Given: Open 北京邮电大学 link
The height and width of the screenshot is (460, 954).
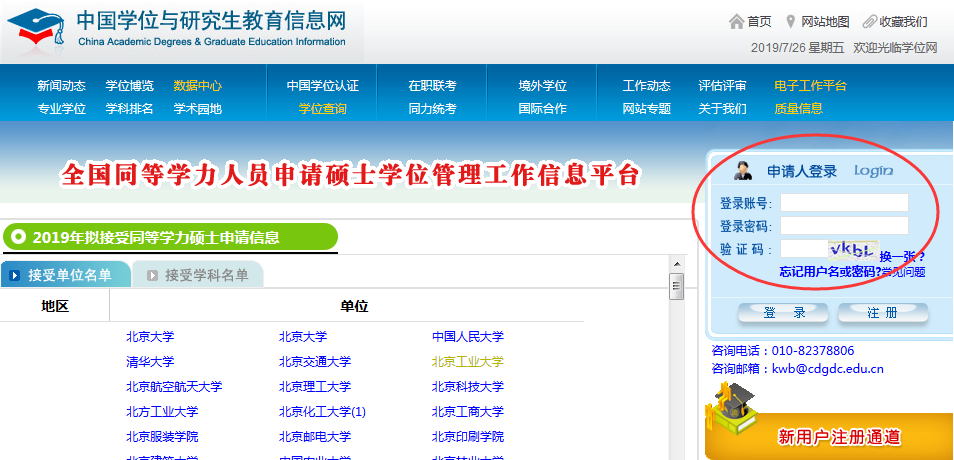Looking at the screenshot, I should pyautogui.click(x=315, y=436).
